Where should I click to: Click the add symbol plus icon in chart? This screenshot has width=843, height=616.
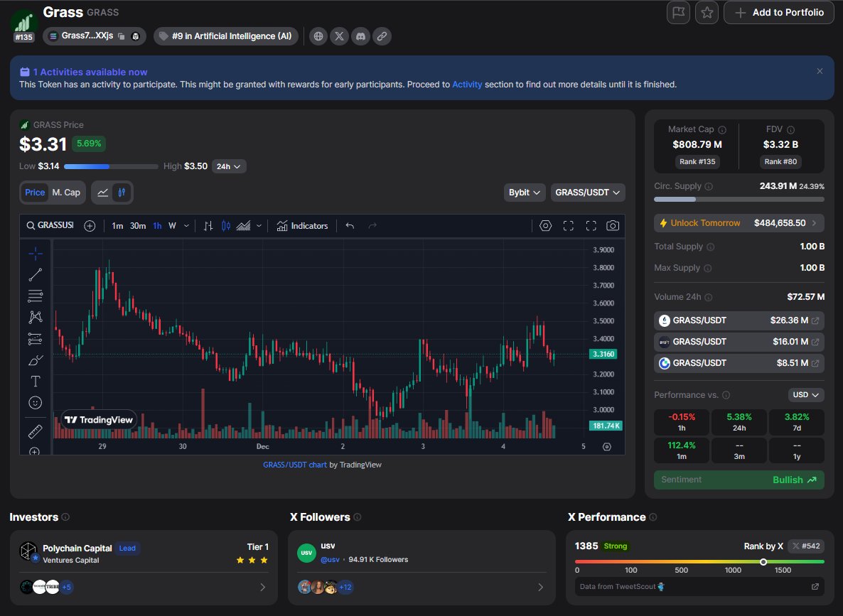point(90,226)
